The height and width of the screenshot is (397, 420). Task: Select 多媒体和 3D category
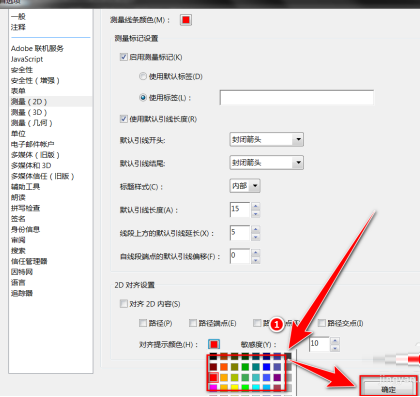click(31, 165)
